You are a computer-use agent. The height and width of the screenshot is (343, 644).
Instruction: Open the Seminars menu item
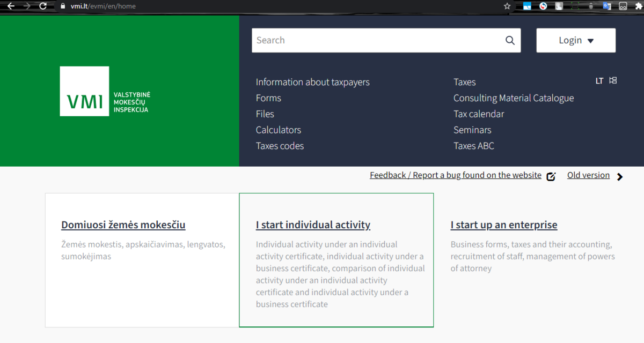pos(472,130)
